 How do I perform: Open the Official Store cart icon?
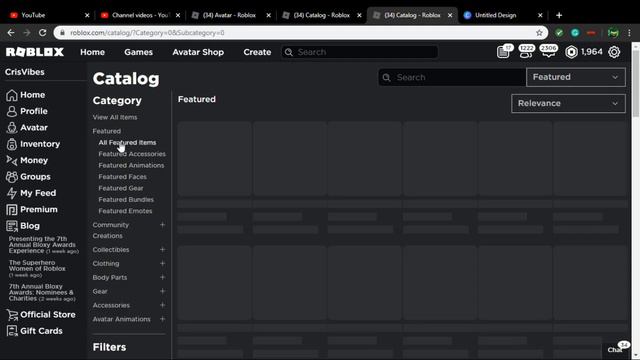point(12,315)
